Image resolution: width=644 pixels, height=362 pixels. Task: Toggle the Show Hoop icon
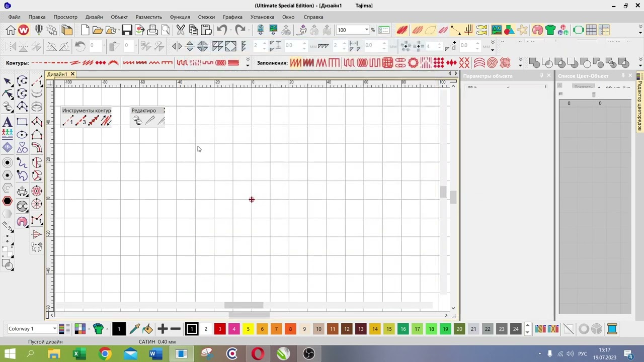578,30
